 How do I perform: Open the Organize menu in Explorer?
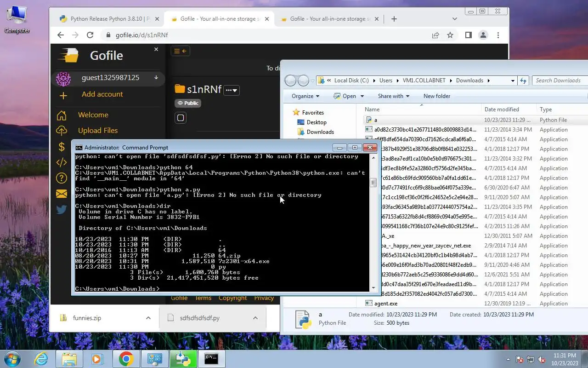[305, 96]
